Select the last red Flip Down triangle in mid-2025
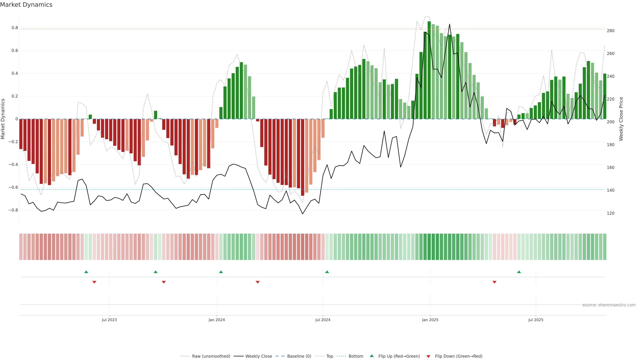This screenshot has width=644, height=362. pyautogui.click(x=494, y=282)
